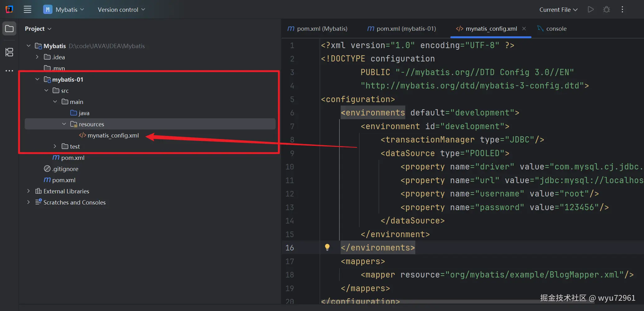Collapse the main folder
Image resolution: width=644 pixels, height=311 pixels.
click(55, 102)
